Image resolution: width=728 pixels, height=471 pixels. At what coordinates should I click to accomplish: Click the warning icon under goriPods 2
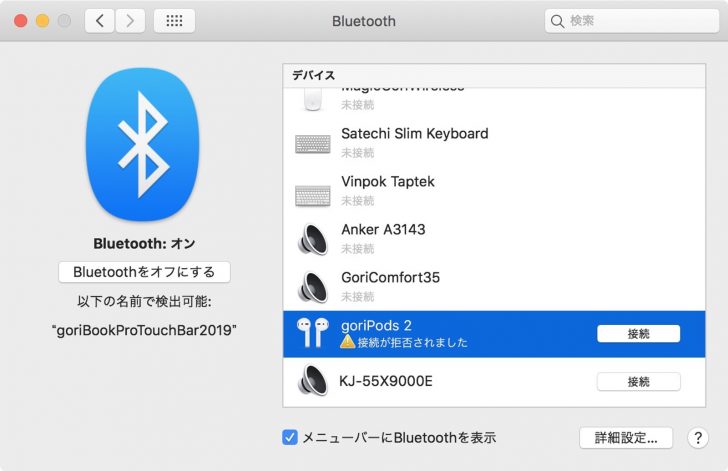[x=347, y=342]
